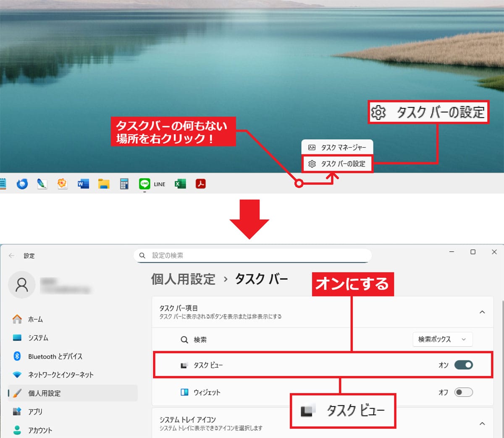Launch the feather quill app on taskbar
Image resolution: width=504 pixels, height=438 pixels.
pyautogui.click(x=42, y=184)
